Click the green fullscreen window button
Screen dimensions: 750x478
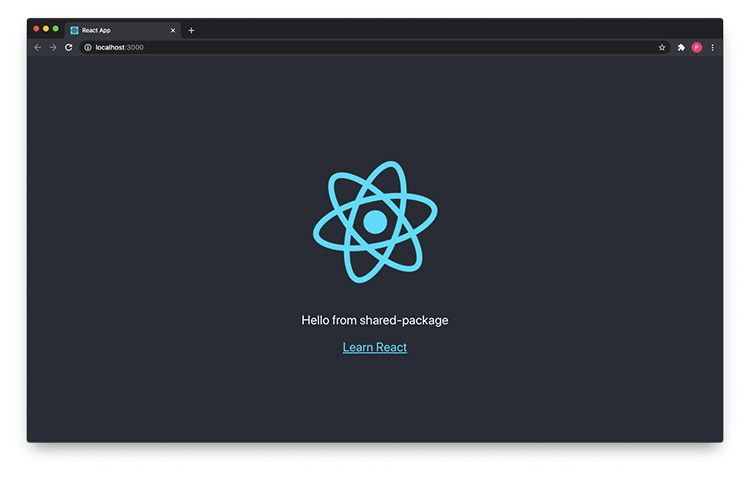(55, 29)
